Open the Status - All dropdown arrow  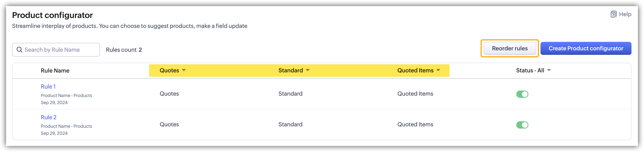549,70
